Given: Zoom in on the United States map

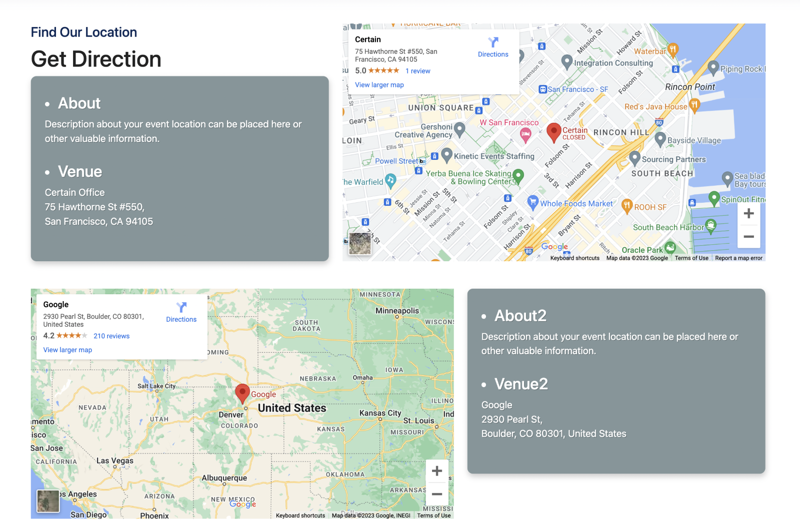Looking at the screenshot, I should pos(437,471).
